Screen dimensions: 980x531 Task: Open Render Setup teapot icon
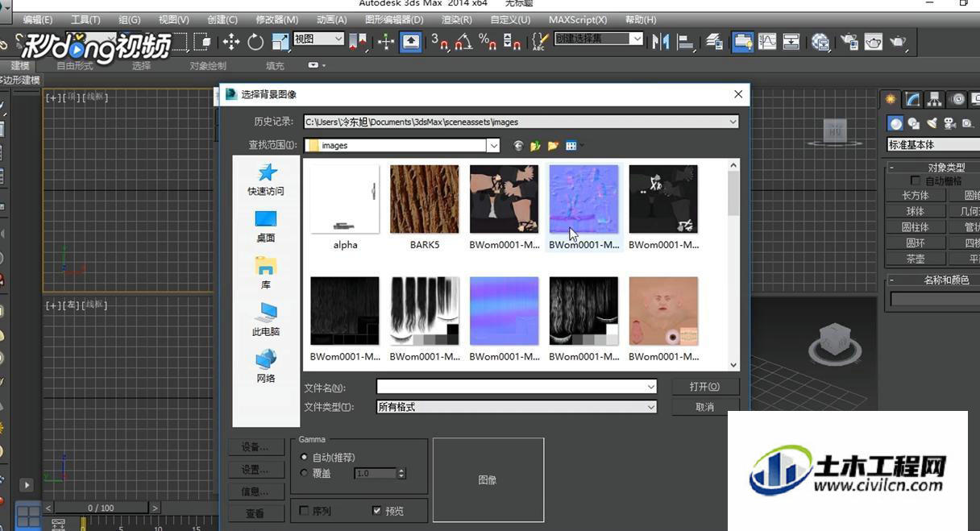849,42
